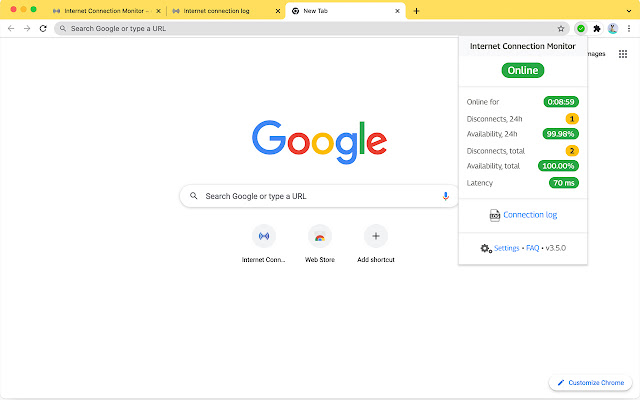Click the magnifier icon in Google search box
This screenshot has height=400, width=640.
pos(194,196)
